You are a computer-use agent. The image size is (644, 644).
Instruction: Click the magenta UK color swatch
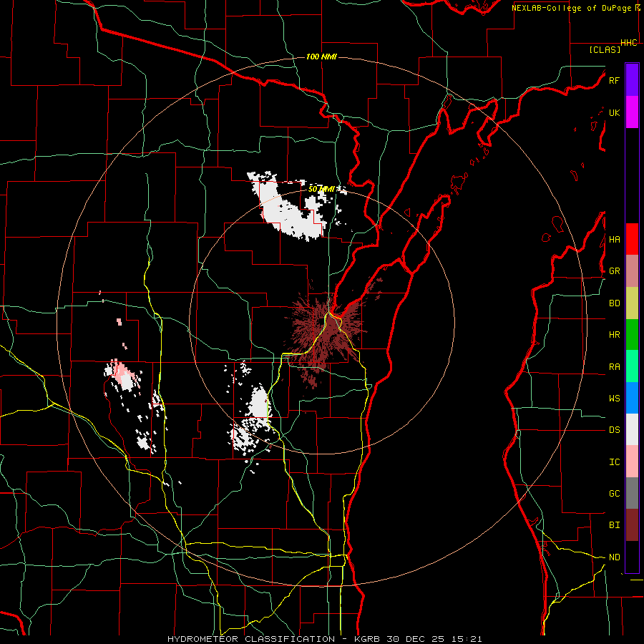(632, 112)
